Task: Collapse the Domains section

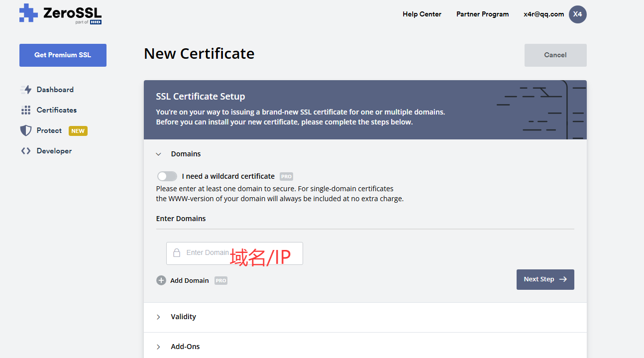Action: click(159, 154)
